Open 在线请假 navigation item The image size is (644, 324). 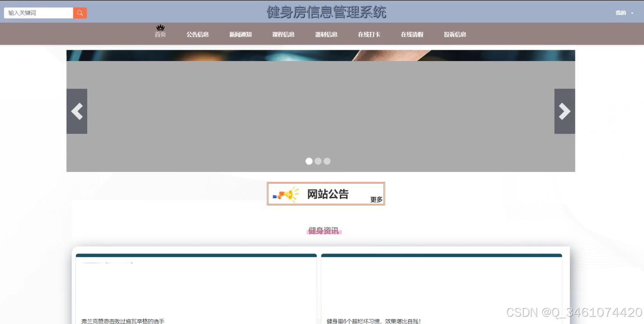coord(412,34)
